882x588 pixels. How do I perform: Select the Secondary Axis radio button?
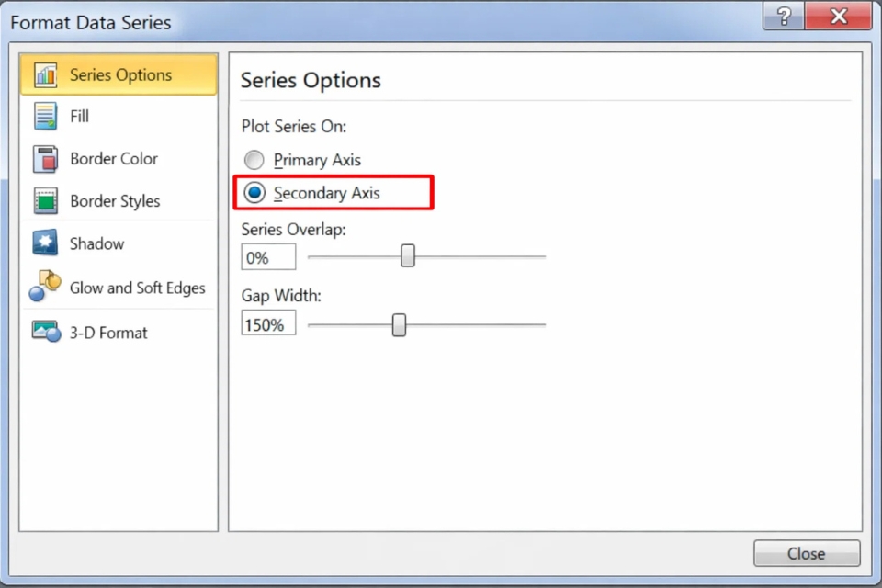255,194
